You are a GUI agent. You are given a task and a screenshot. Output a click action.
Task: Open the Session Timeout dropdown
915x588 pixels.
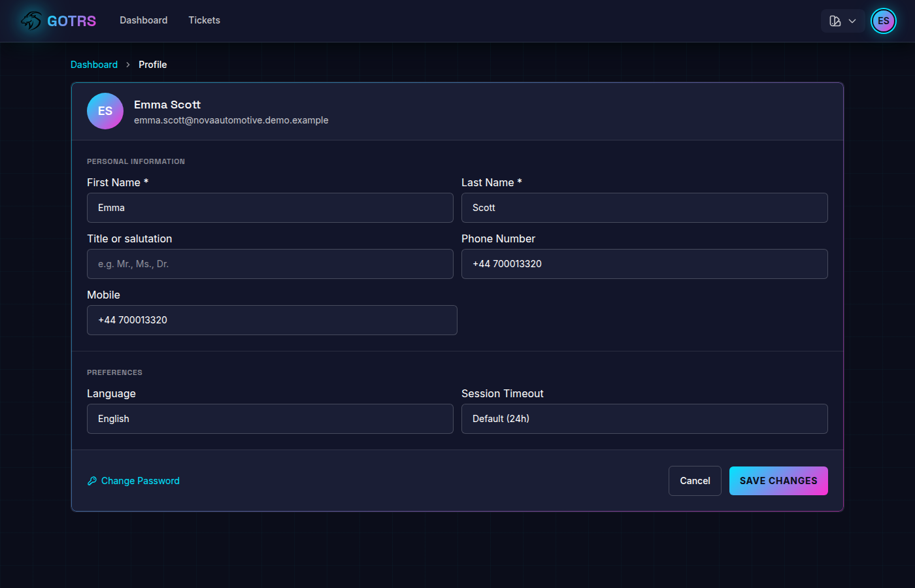tap(644, 418)
